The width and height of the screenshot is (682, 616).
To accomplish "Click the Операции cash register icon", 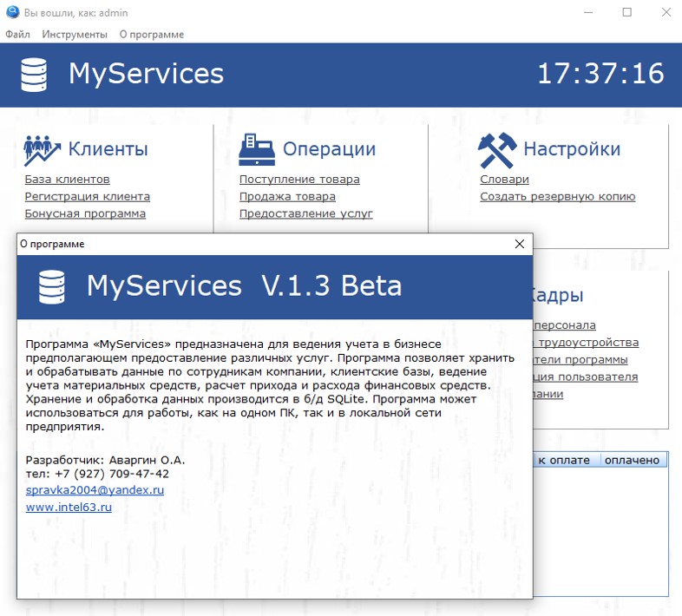I will (x=257, y=149).
